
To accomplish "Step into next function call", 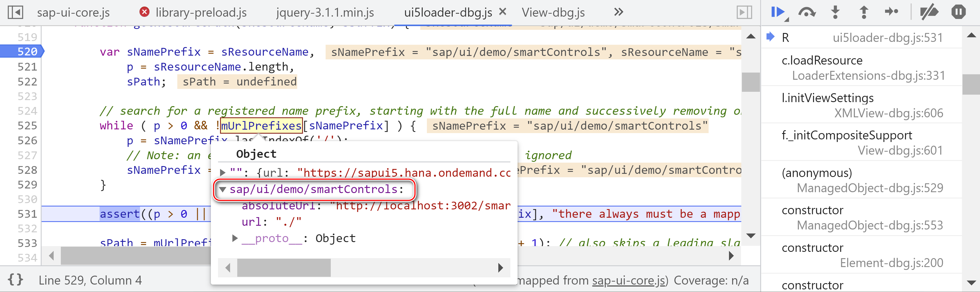I will tap(835, 12).
